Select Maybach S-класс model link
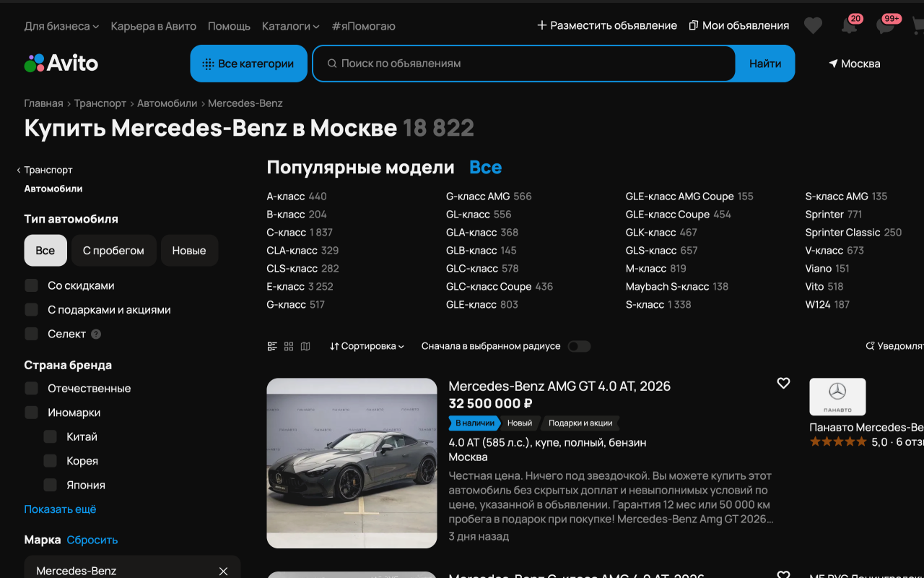The width and height of the screenshot is (924, 578). click(668, 287)
